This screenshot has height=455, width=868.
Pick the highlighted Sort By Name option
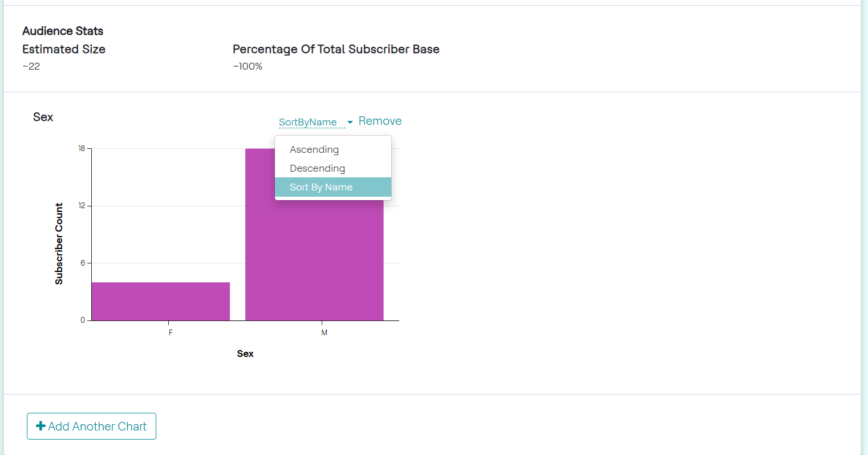321,187
